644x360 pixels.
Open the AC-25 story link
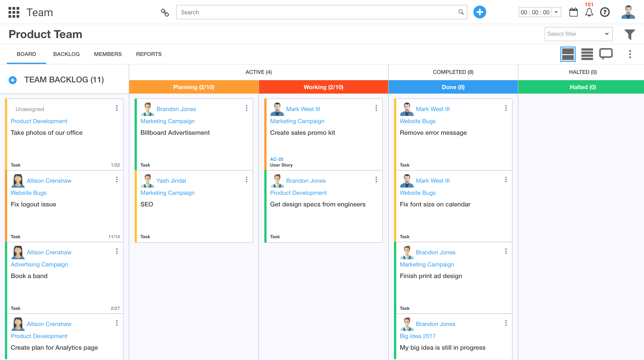click(277, 159)
